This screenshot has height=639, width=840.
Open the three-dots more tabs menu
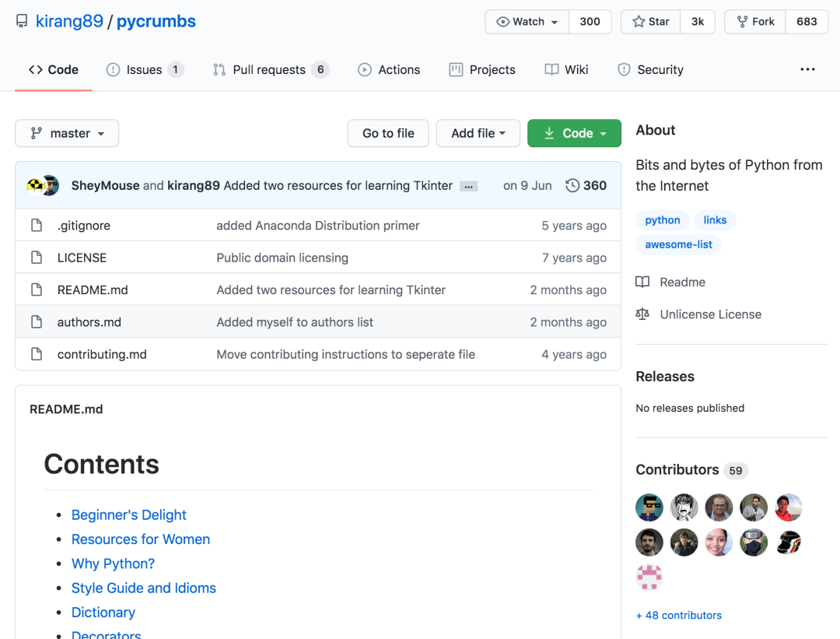coord(807,70)
